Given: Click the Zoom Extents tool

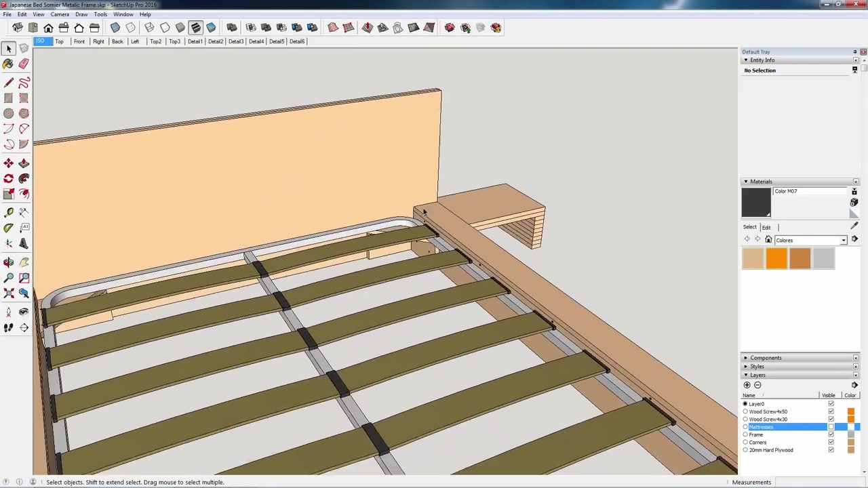Looking at the screenshot, I should point(9,293).
